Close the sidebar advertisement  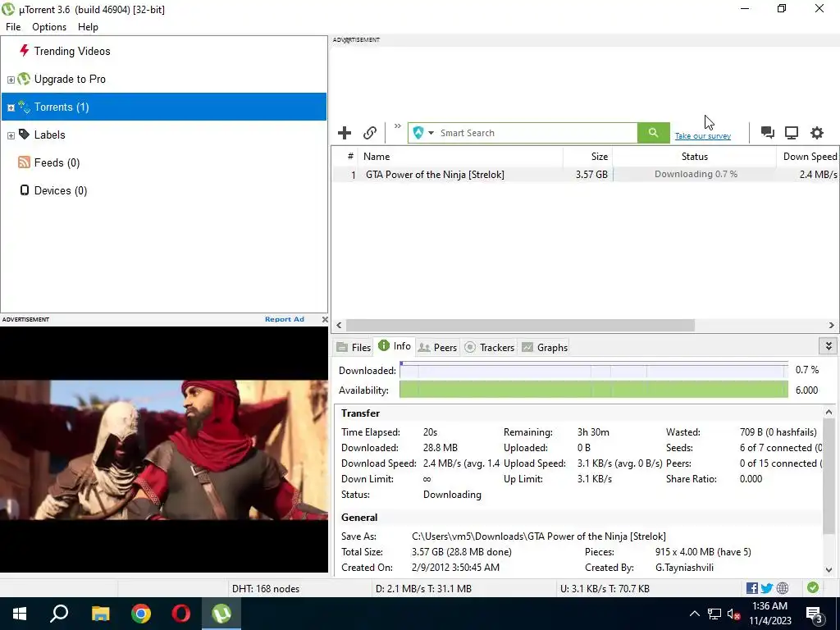pos(325,319)
